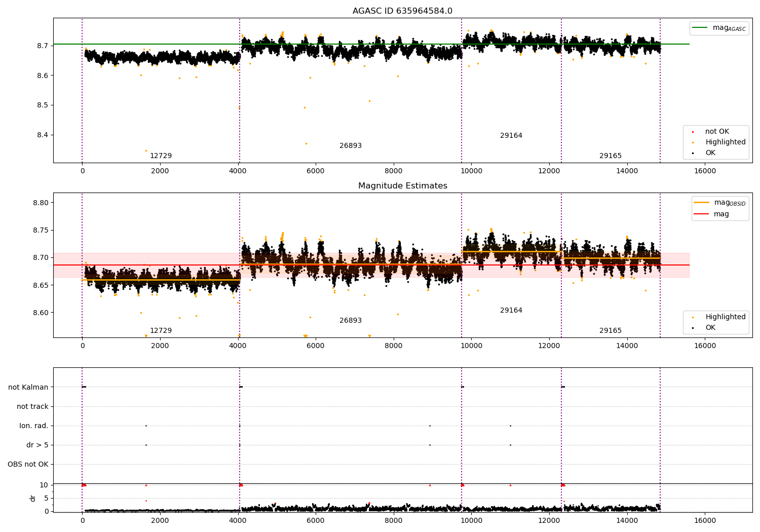Click the "Ion. rad." row label
This screenshot has height=532, width=760.
[x=34, y=426]
